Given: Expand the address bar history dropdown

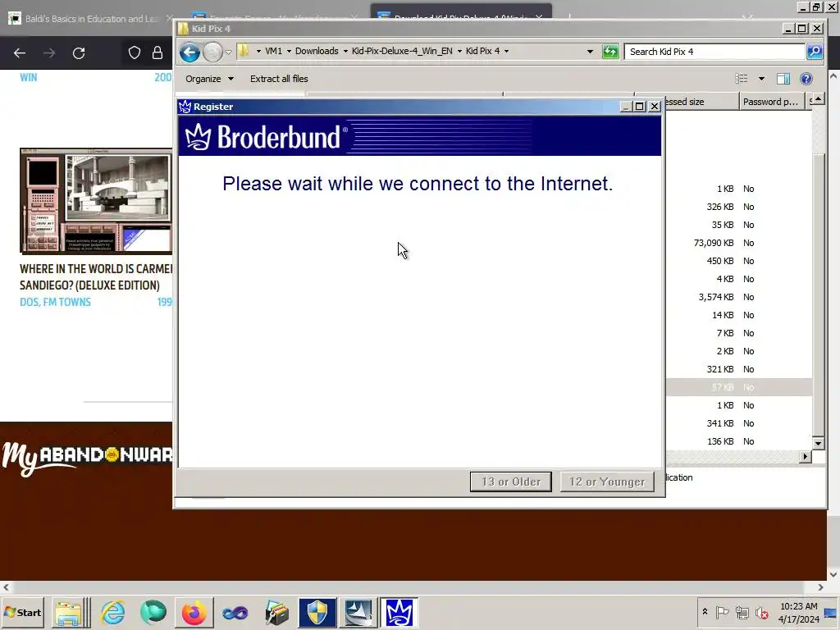Looking at the screenshot, I should click(x=590, y=52).
